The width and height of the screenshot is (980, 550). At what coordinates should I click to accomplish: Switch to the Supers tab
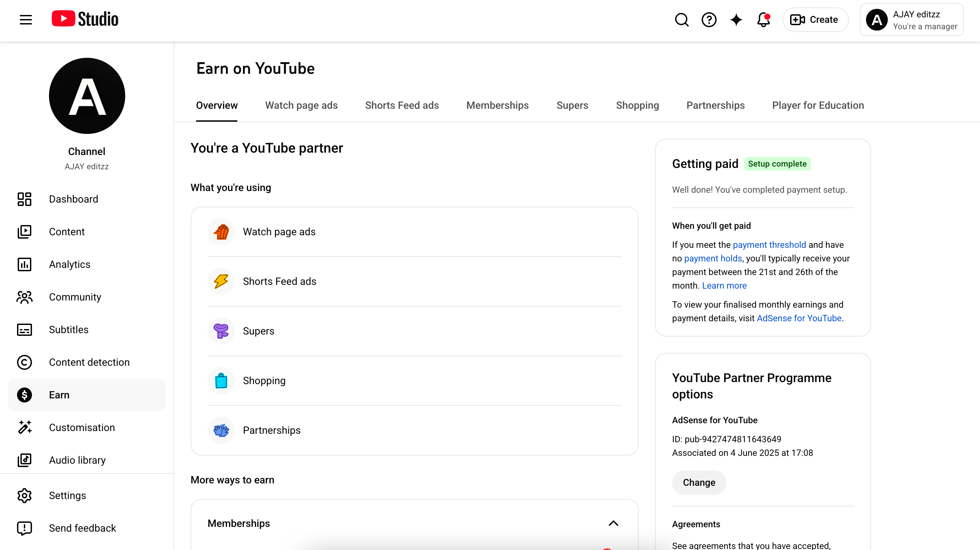pos(572,105)
